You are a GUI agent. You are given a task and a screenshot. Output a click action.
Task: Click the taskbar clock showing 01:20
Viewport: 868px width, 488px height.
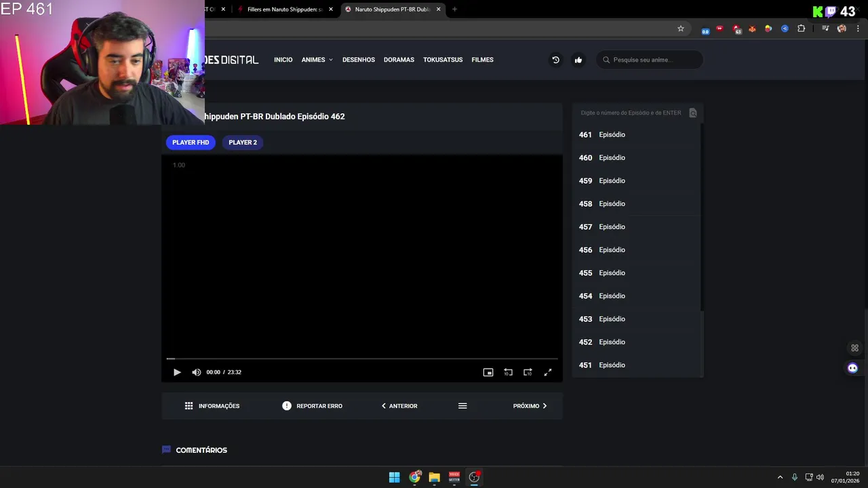846,477
